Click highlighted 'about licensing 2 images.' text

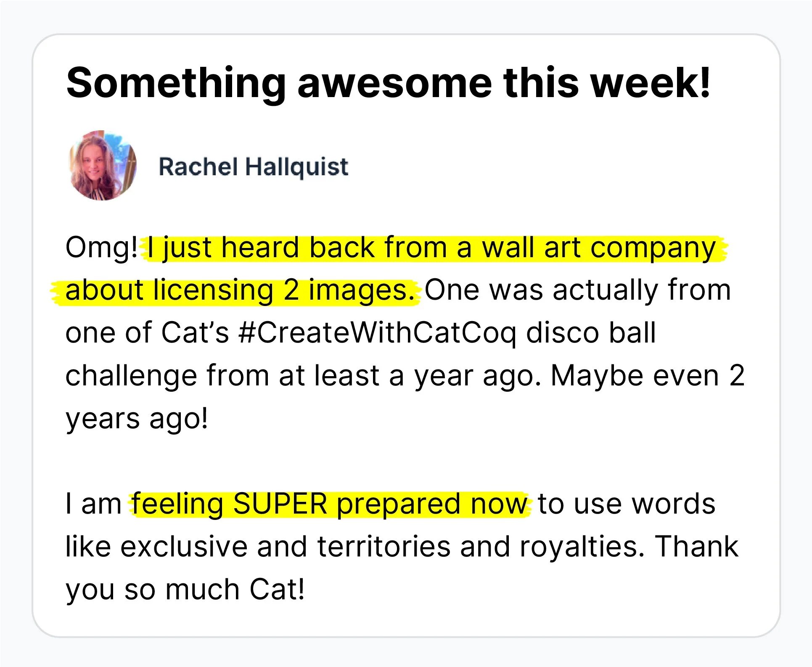tap(240, 290)
